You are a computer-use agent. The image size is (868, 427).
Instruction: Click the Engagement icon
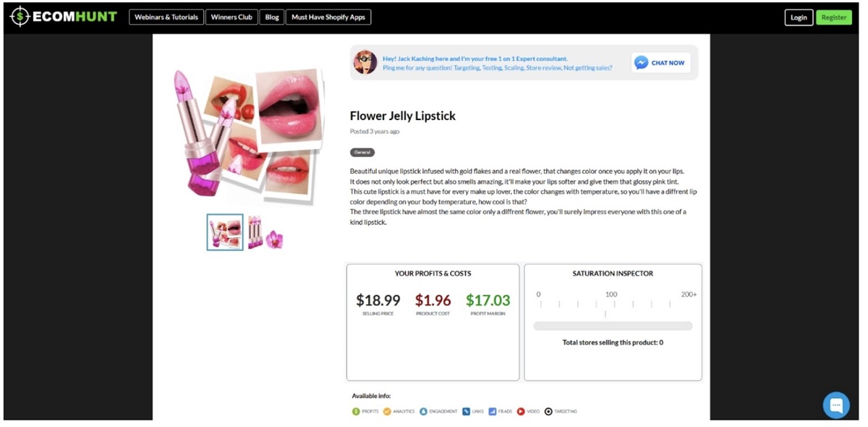pos(423,411)
